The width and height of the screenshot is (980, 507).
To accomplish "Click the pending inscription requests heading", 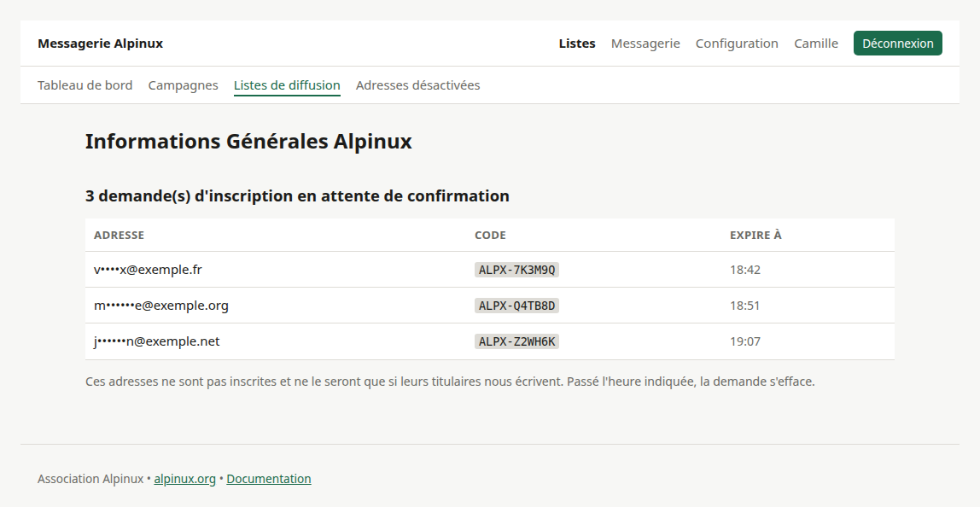I will pyautogui.click(x=297, y=195).
